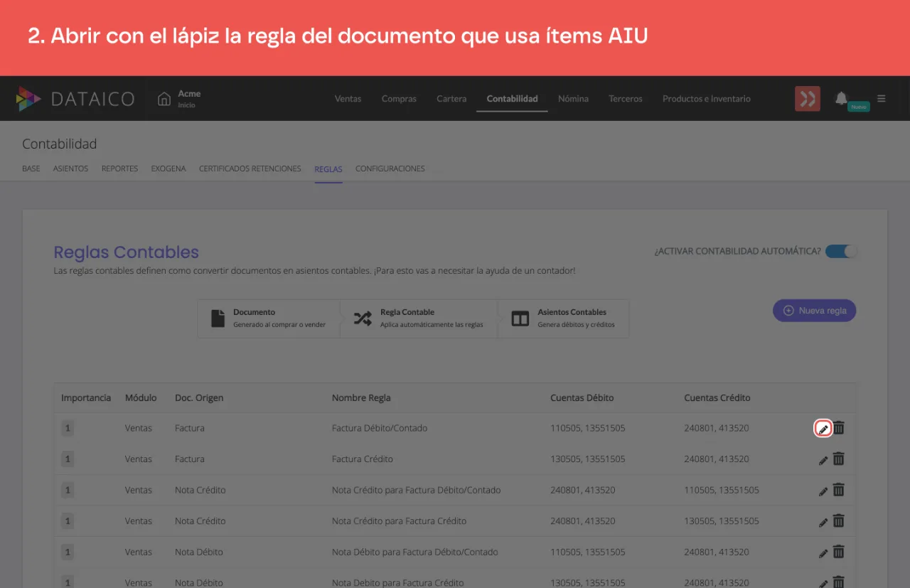
Task: Switch to the BASE tab
Action: pos(31,169)
